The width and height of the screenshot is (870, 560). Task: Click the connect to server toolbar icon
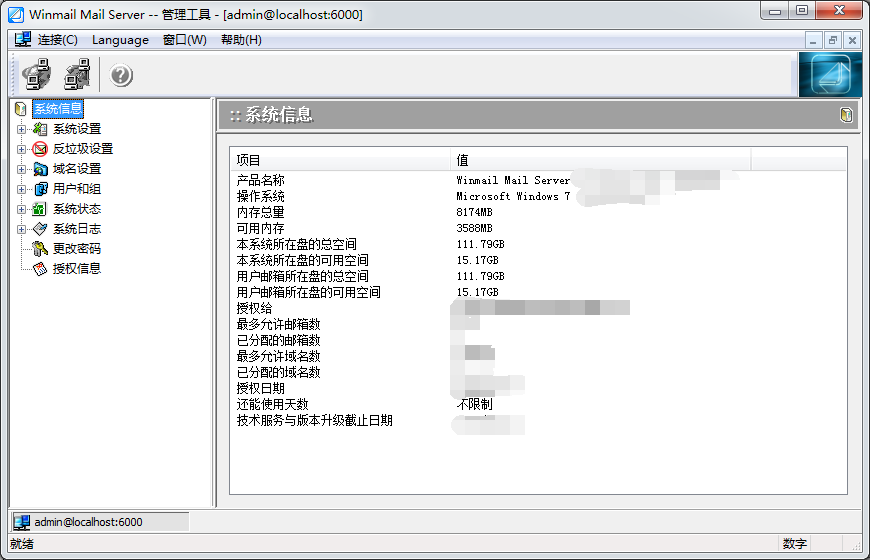pos(37,75)
